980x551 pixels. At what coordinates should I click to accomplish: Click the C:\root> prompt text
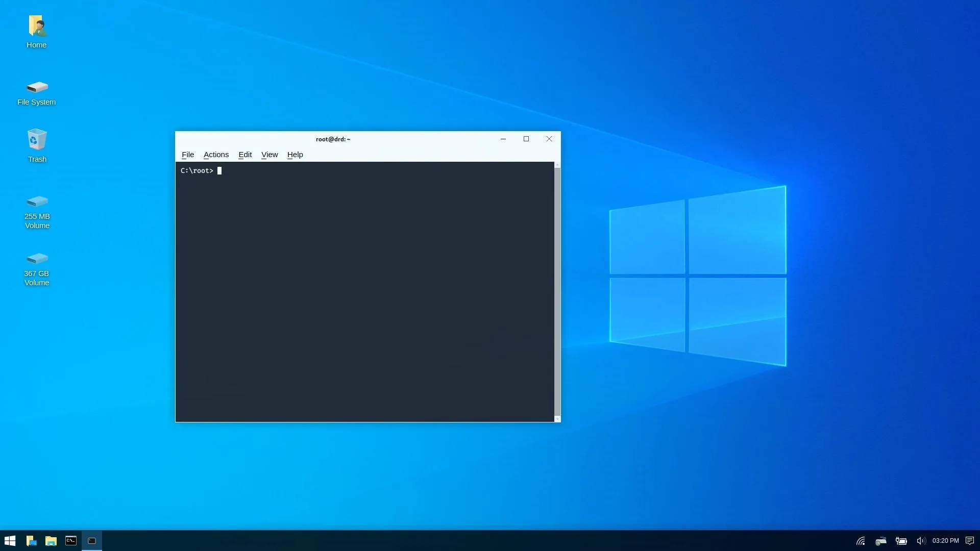(x=197, y=171)
